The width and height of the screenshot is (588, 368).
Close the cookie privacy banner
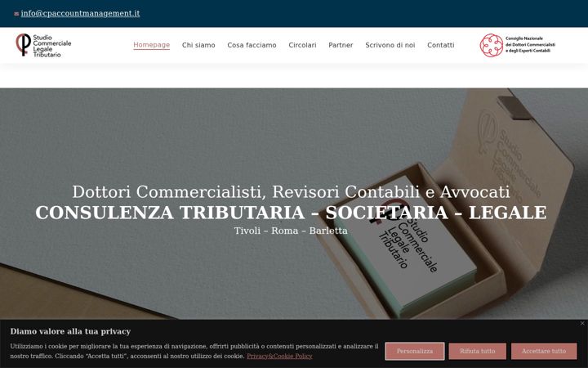(582, 323)
